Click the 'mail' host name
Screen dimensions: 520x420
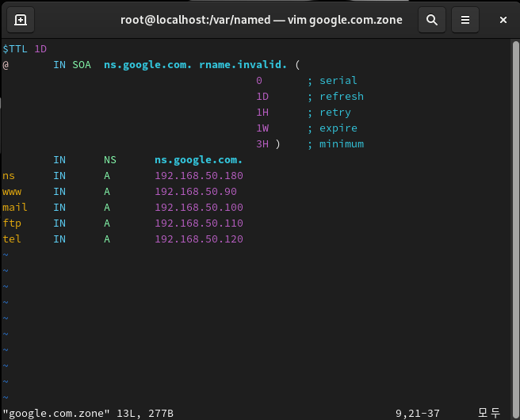[15, 208]
